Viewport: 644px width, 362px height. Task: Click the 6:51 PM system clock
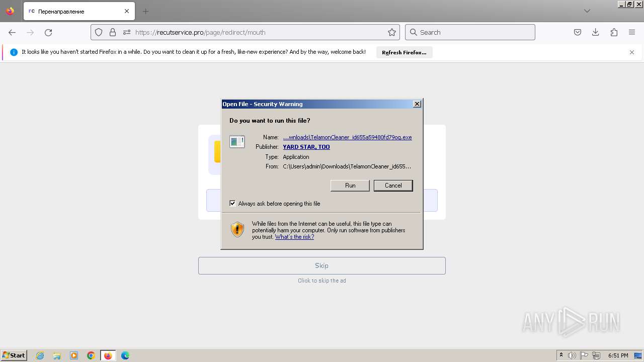[618, 355]
